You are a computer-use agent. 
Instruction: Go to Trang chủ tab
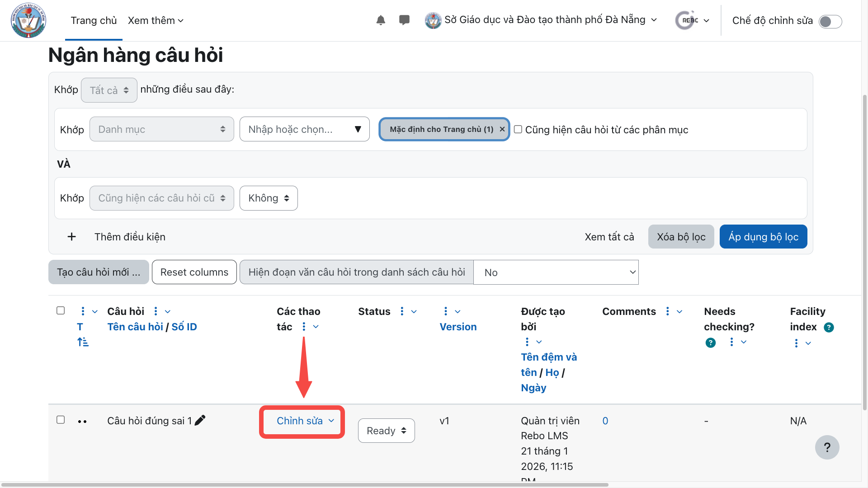tap(94, 20)
